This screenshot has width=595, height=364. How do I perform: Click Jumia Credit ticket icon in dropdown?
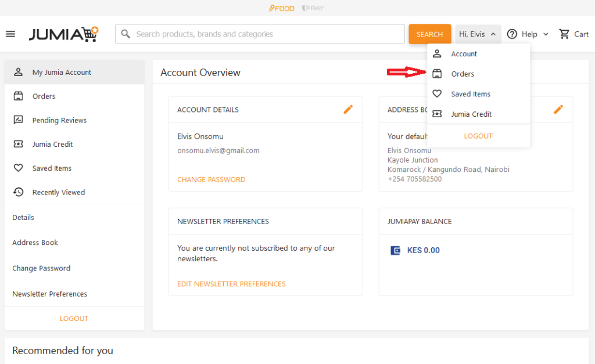tap(437, 114)
